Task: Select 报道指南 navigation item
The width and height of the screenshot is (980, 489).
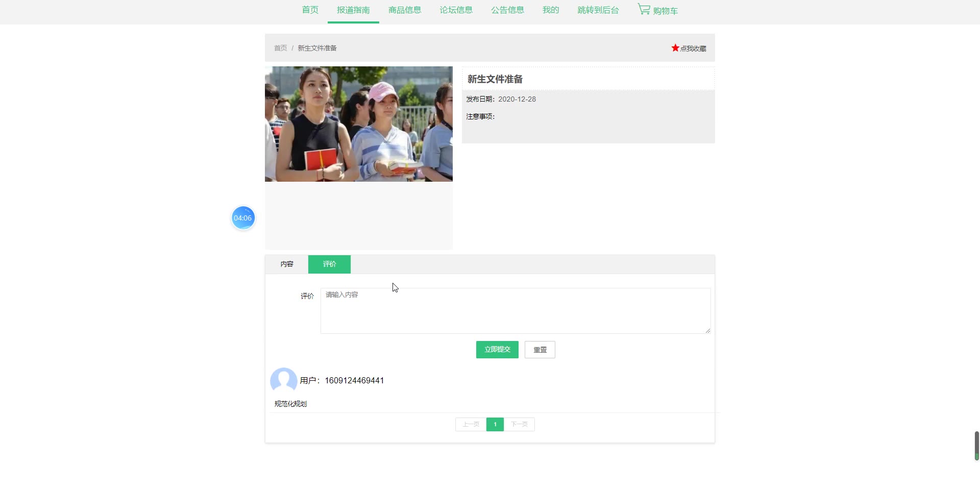Action: pyautogui.click(x=353, y=10)
